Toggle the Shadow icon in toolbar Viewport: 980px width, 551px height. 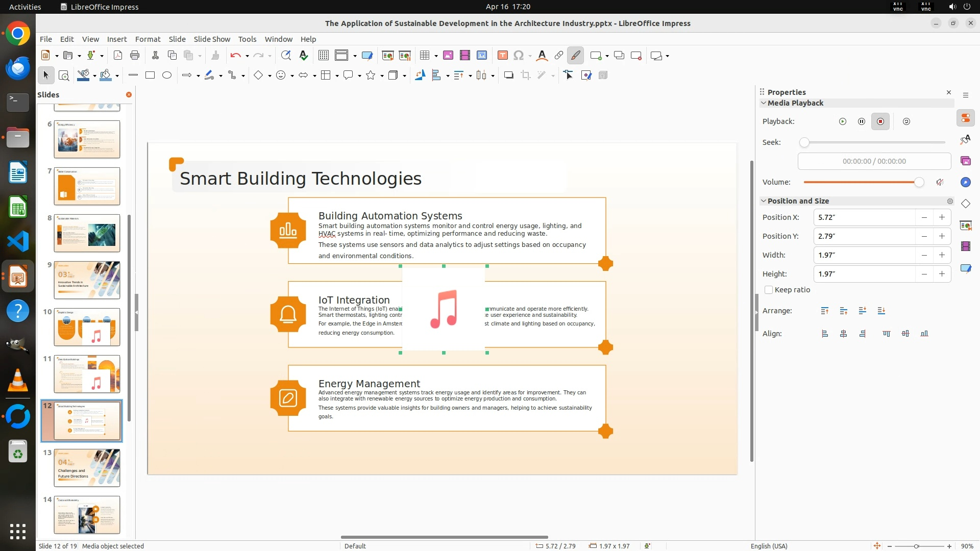coord(508,76)
